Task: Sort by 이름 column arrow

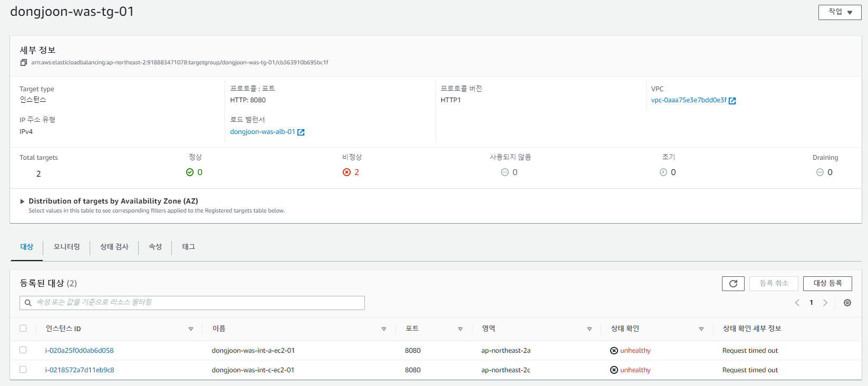Action: point(384,329)
